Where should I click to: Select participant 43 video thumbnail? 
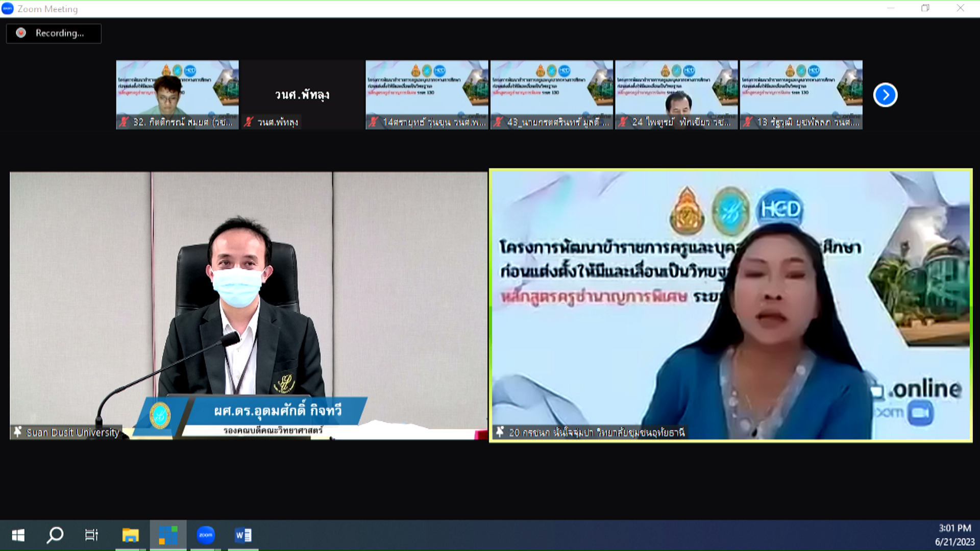pyautogui.click(x=551, y=92)
